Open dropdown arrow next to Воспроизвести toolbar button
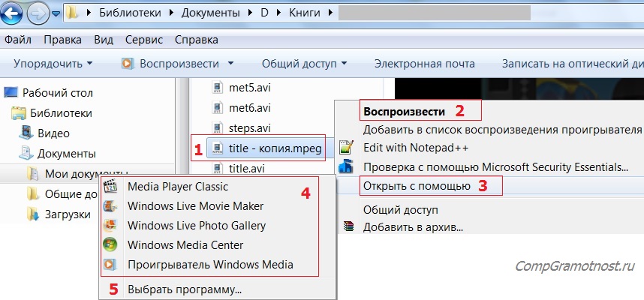The image size is (644, 300). (x=229, y=64)
